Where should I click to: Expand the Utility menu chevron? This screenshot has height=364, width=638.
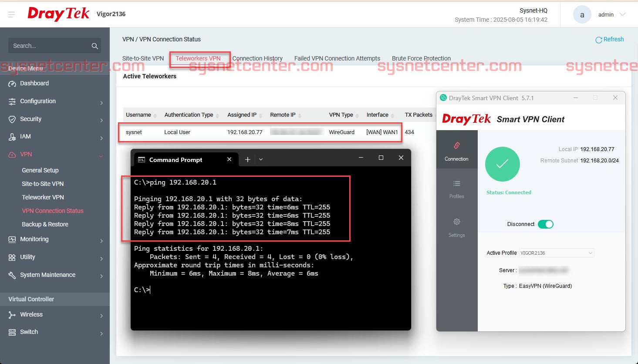101,259
